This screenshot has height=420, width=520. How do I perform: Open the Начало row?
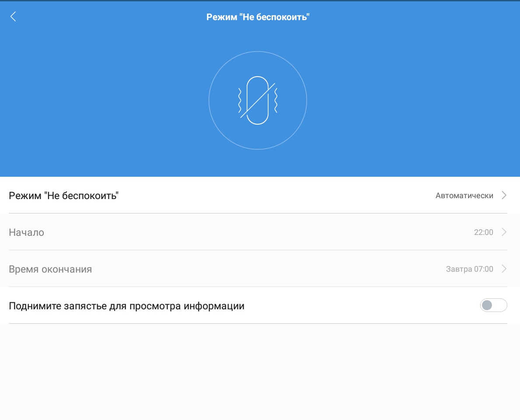[x=27, y=232]
